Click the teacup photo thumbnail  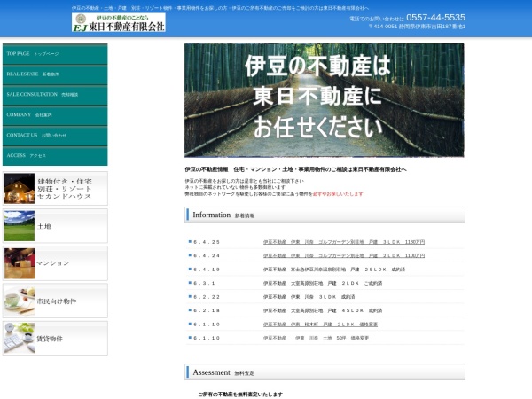point(20,301)
